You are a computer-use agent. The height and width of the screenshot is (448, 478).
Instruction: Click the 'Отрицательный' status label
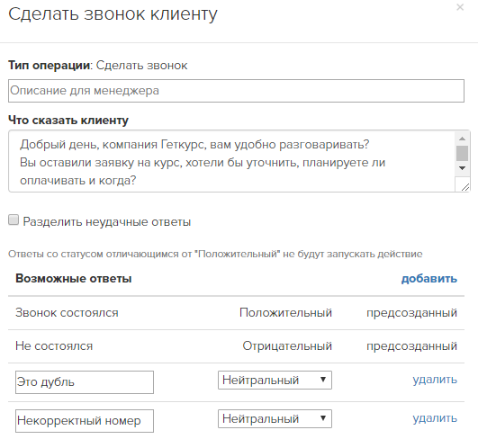click(287, 346)
